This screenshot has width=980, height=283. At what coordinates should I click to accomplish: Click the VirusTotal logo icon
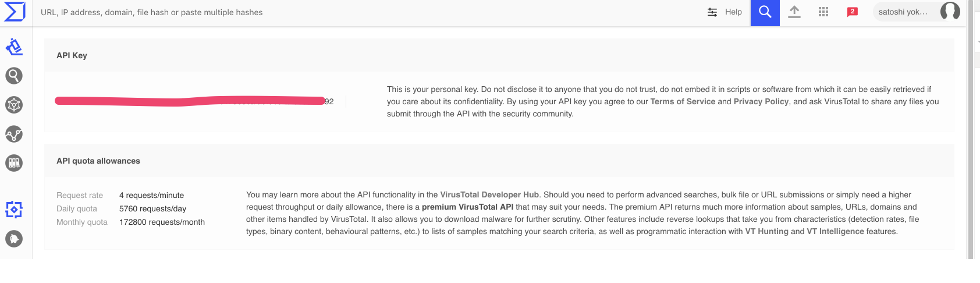tap(15, 12)
